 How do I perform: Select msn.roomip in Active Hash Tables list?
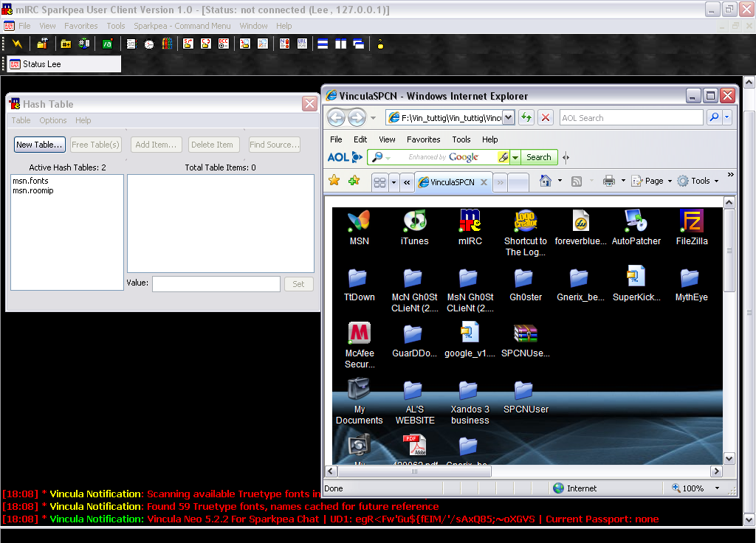click(33, 190)
